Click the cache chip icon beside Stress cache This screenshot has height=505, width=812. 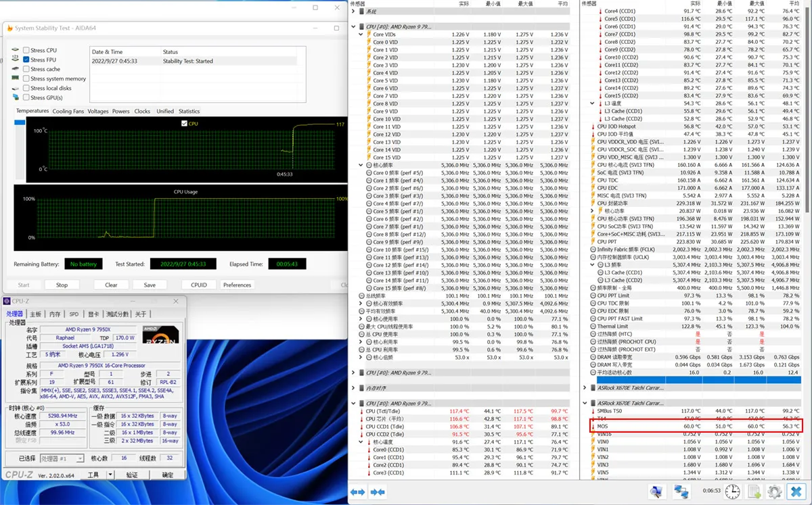tap(16, 69)
